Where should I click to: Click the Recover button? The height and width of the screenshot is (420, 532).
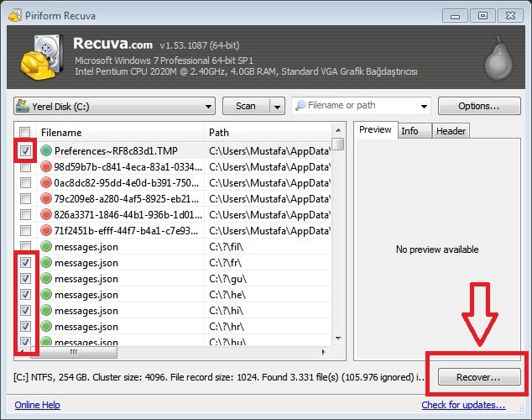[479, 377]
